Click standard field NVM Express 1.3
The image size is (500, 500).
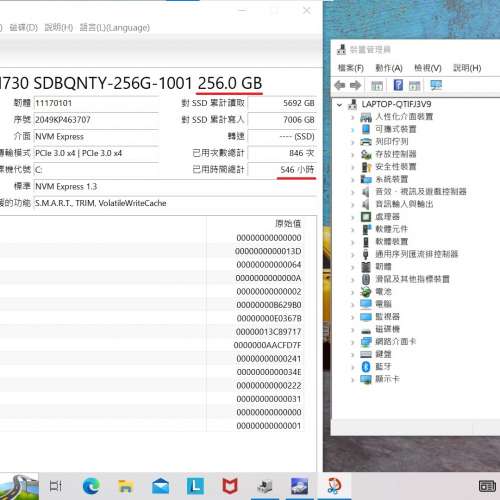coord(175,187)
